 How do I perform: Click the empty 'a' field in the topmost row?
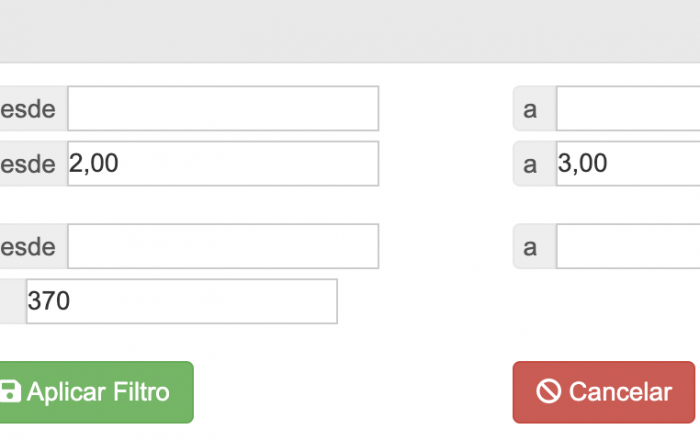point(628,108)
